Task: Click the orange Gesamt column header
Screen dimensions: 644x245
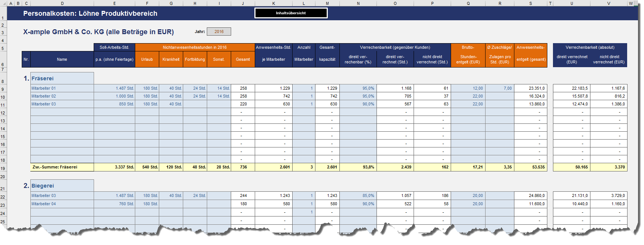Action: pyautogui.click(x=243, y=59)
